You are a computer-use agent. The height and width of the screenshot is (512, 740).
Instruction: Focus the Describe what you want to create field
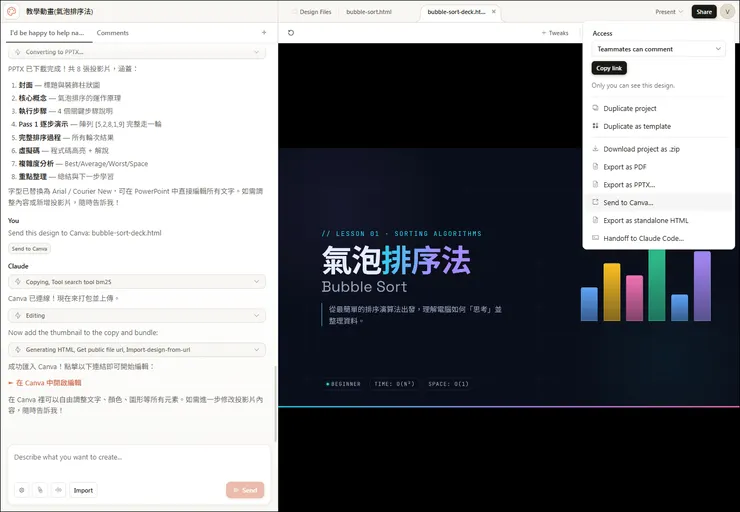139,457
